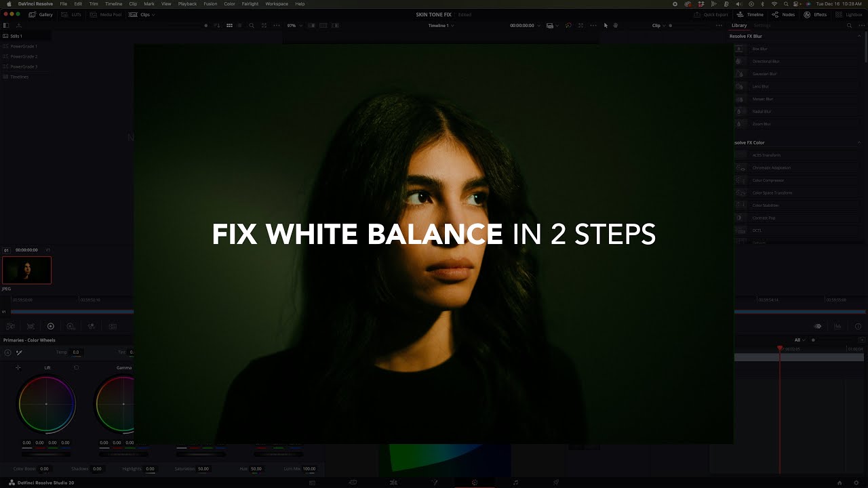Open gallery sort order options

coord(218,25)
